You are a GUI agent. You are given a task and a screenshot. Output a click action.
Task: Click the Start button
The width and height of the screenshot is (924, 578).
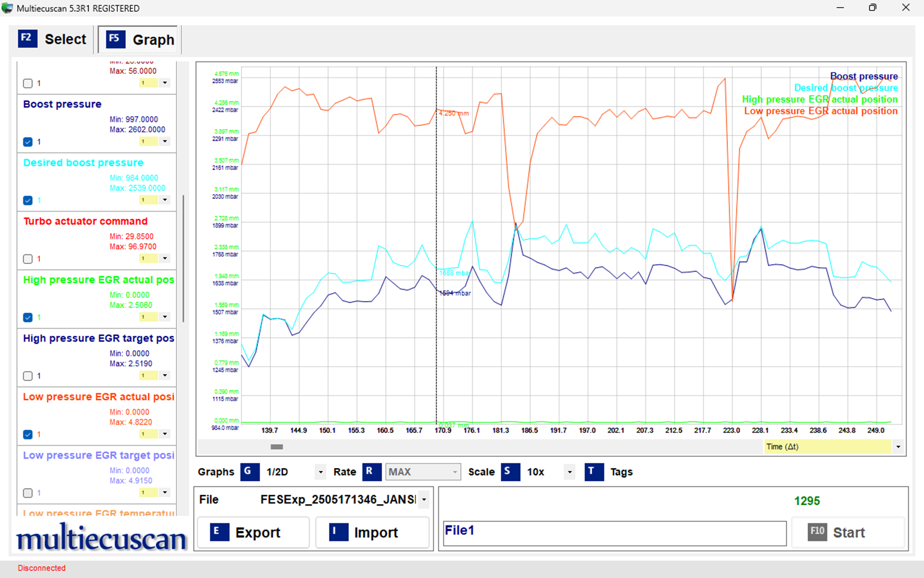pyautogui.click(x=848, y=532)
